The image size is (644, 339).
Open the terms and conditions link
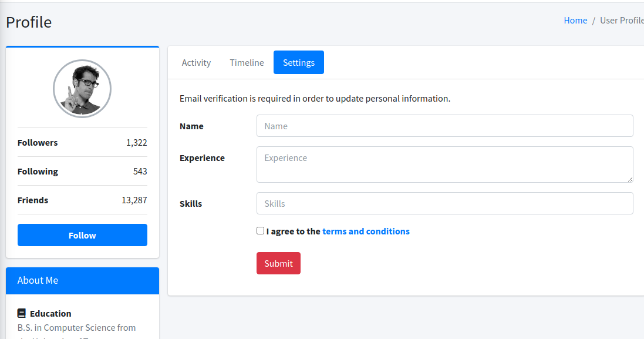(366, 231)
